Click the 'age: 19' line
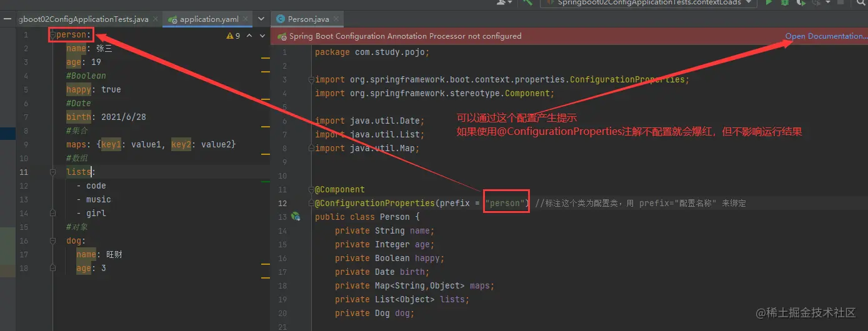The image size is (868, 331). click(x=84, y=62)
